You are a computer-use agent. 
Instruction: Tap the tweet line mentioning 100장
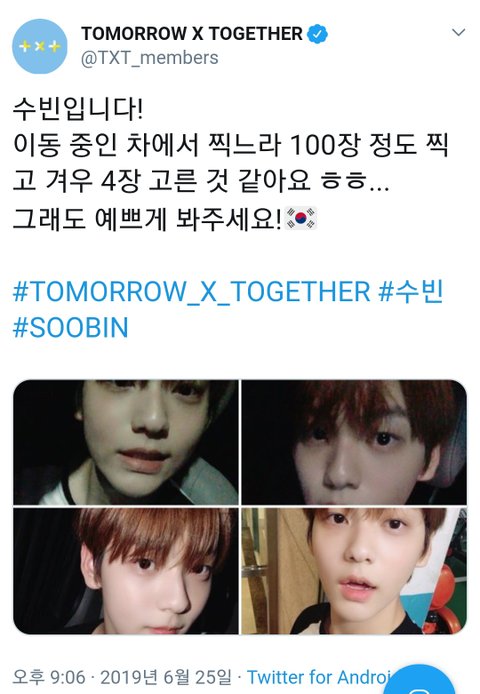click(230, 145)
